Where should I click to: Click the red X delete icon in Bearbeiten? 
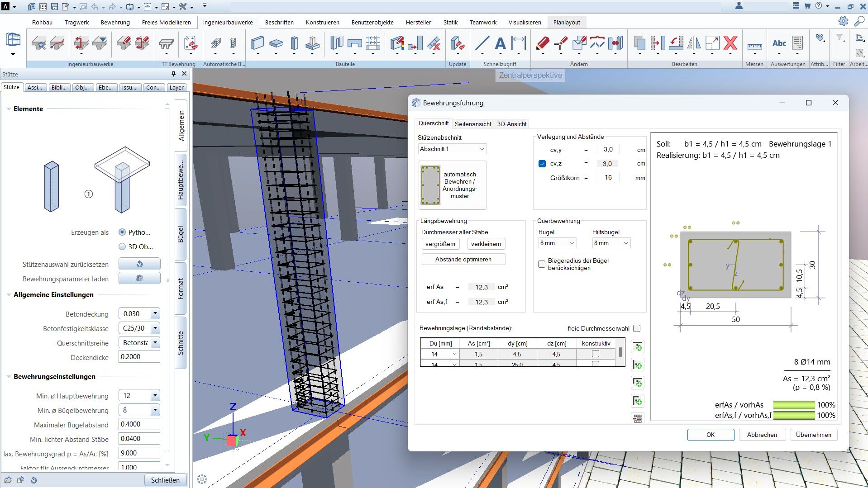tap(730, 43)
